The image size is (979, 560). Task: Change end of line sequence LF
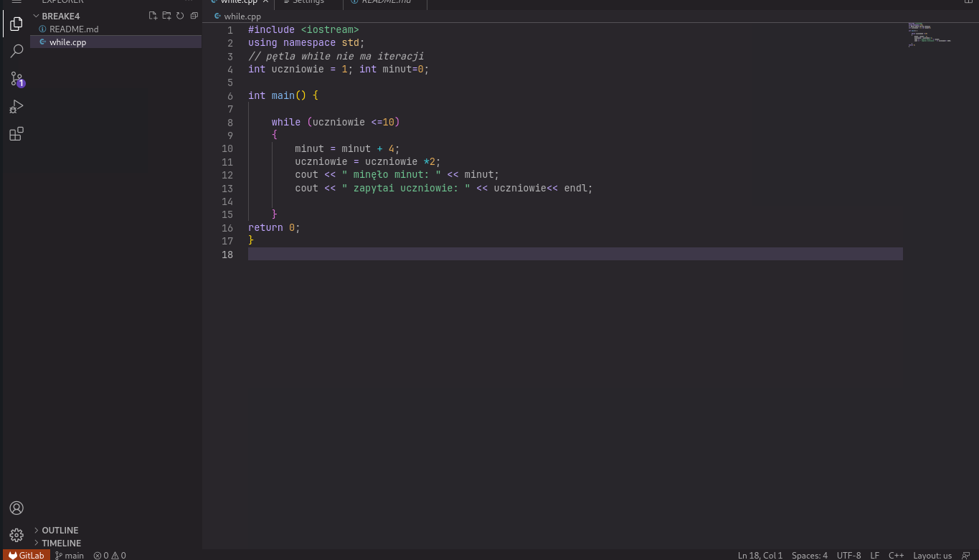tap(875, 555)
